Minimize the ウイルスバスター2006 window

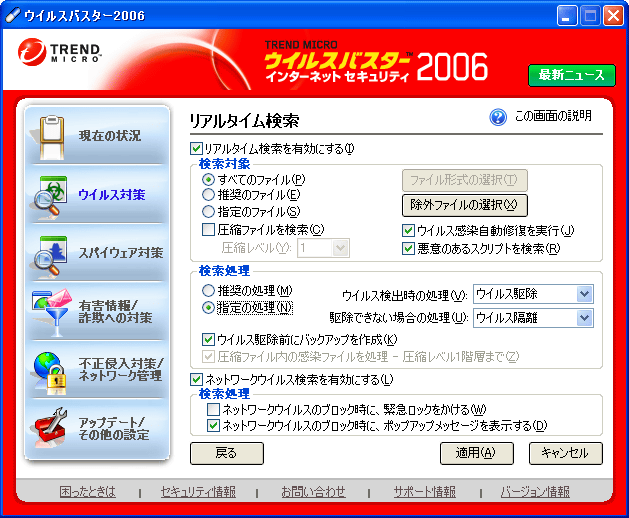567,16
